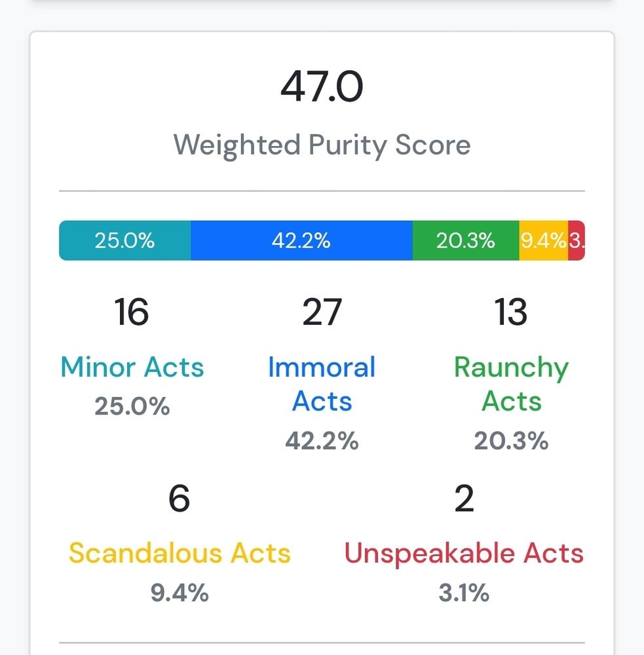Click the count 13 above Raunchy Acts
Screen dimensions: 644x655
(511, 312)
